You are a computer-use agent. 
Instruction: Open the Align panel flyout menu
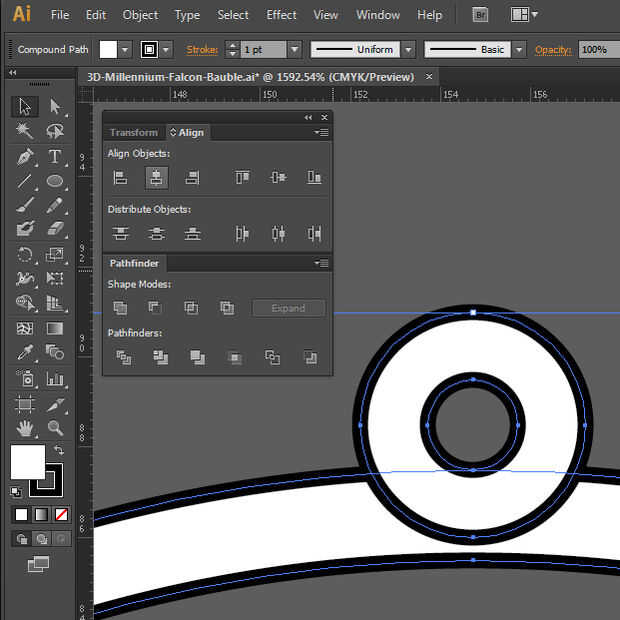pos(321,132)
